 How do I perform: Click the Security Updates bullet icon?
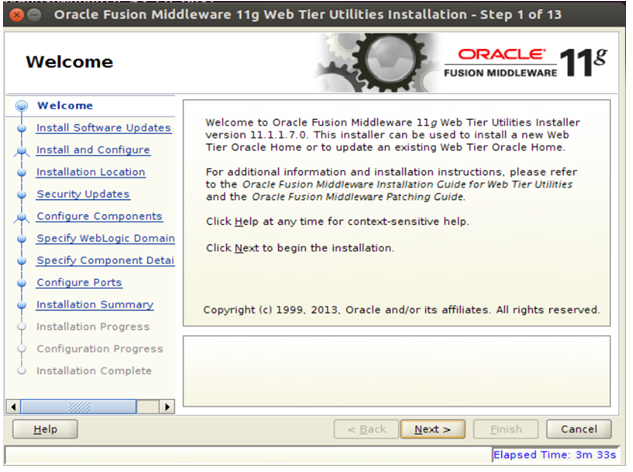(22, 195)
